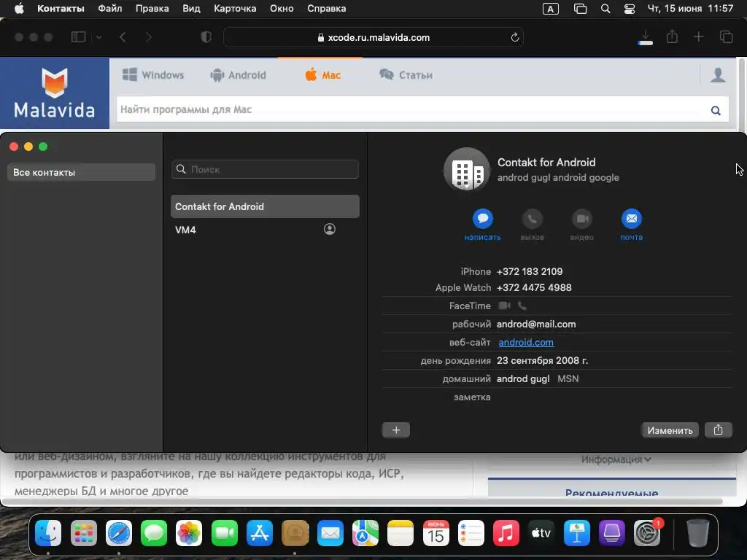
Task: Open the android.com website link
Action: click(526, 343)
